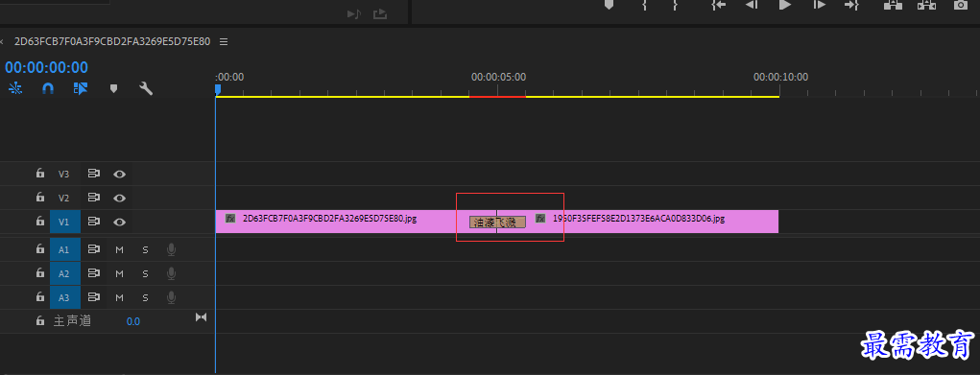This screenshot has width=980, height=375.
Task: Open the timeline panel menu beside sequence name
Action: coord(224,42)
